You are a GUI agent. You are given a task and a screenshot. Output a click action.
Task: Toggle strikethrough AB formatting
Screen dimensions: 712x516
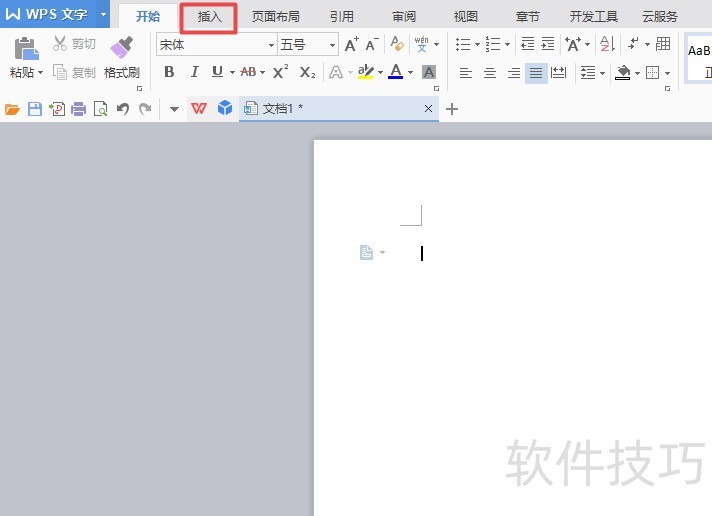tap(248, 72)
